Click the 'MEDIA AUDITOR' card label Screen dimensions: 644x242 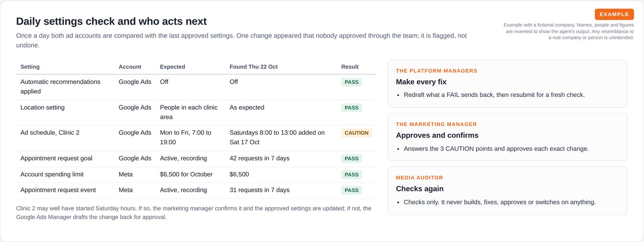(419, 178)
